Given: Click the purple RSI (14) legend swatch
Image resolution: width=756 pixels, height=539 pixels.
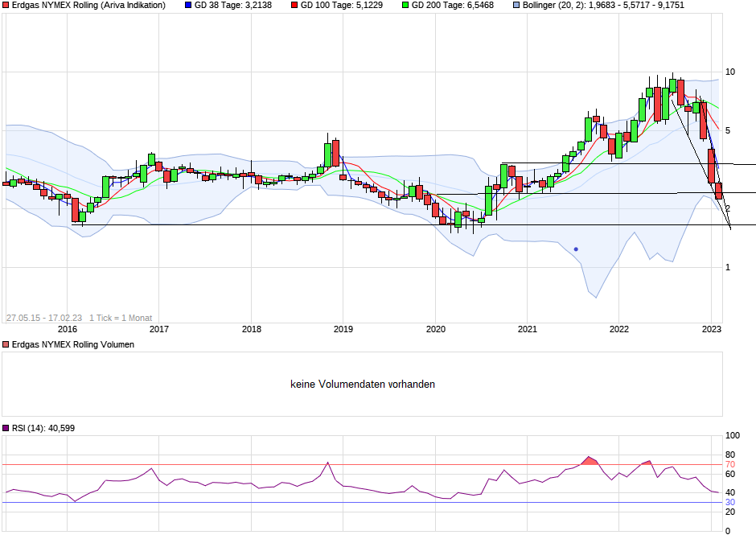Looking at the screenshot, I should pyautogui.click(x=6, y=428).
